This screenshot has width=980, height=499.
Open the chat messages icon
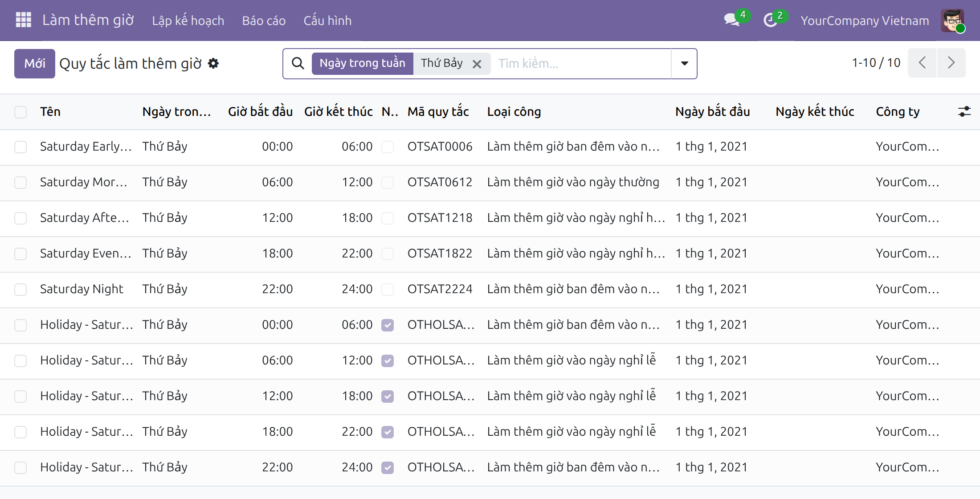[731, 20]
